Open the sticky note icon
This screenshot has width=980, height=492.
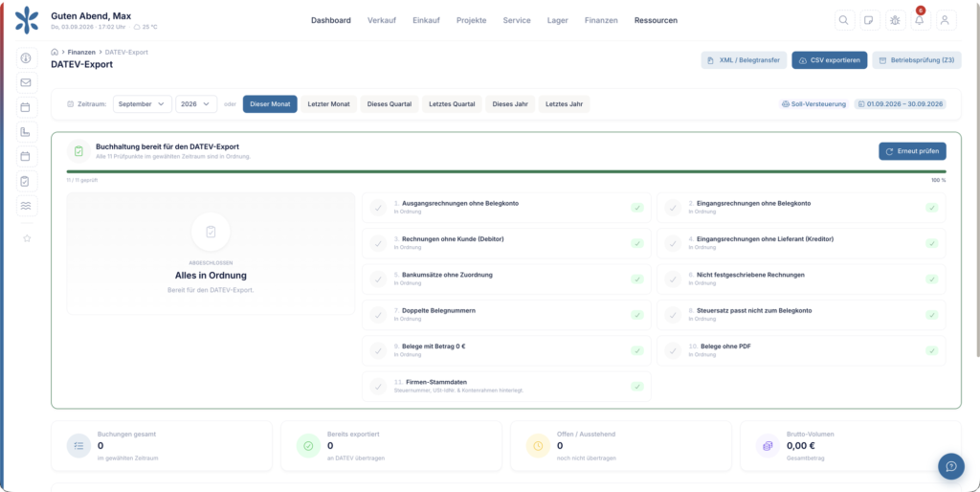point(869,20)
